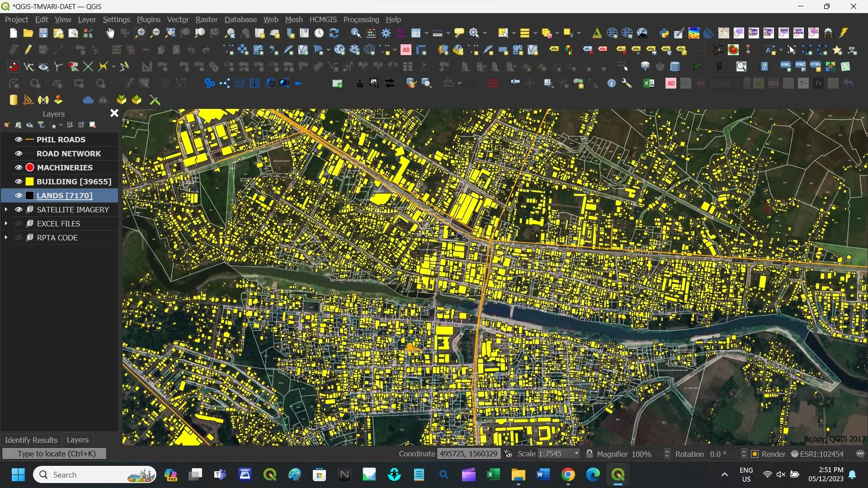Toggle visibility of MACHINERIES layer
This screenshot has height=488, width=868.
point(19,168)
